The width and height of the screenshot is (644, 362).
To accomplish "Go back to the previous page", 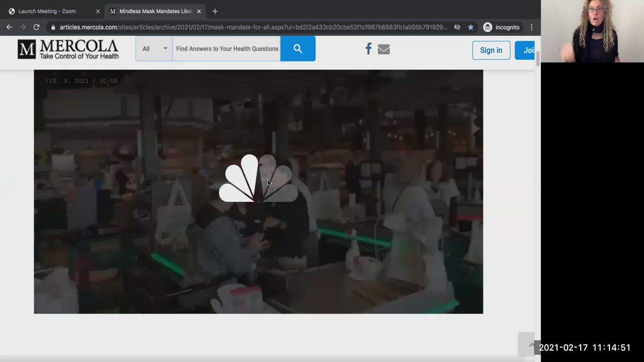I will click(x=9, y=27).
